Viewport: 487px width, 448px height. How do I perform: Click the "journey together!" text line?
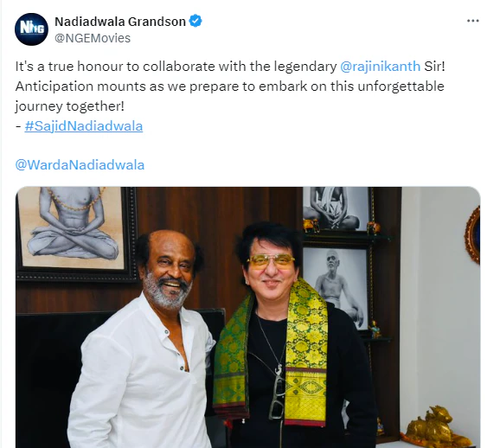69,106
